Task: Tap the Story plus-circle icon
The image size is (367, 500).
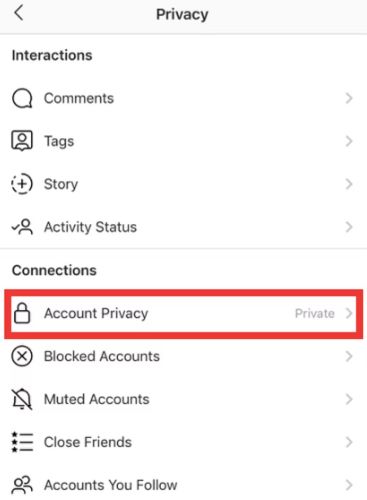Action: tap(22, 184)
